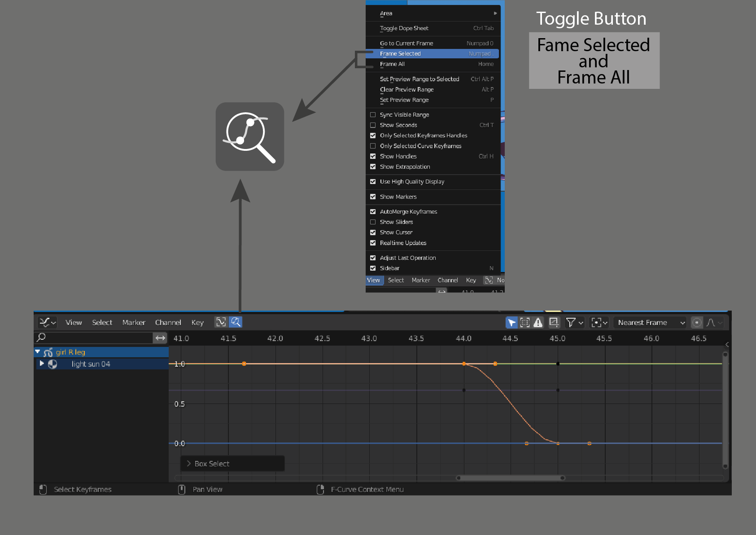Enable Only Selected Curve Keyframes
The height and width of the screenshot is (535, 756).
pos(373,146)
